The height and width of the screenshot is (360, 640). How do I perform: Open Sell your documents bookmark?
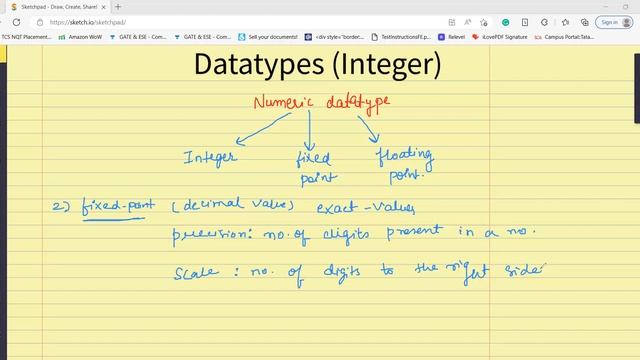tap(268, 37)
